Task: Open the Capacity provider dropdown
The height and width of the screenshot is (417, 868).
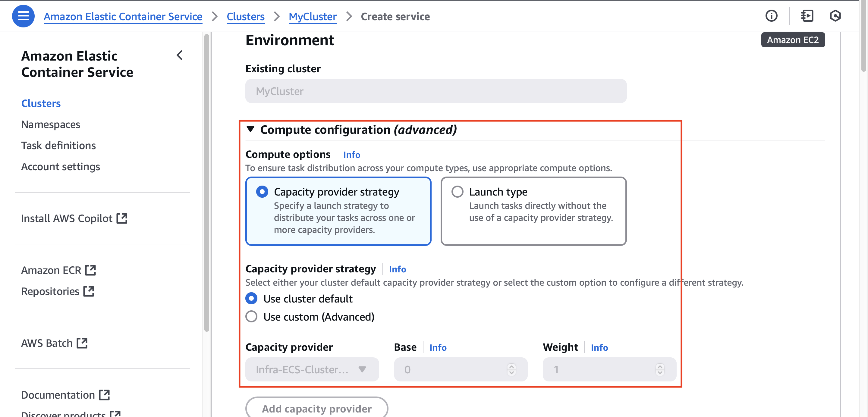Action: [x=312, y=369]
